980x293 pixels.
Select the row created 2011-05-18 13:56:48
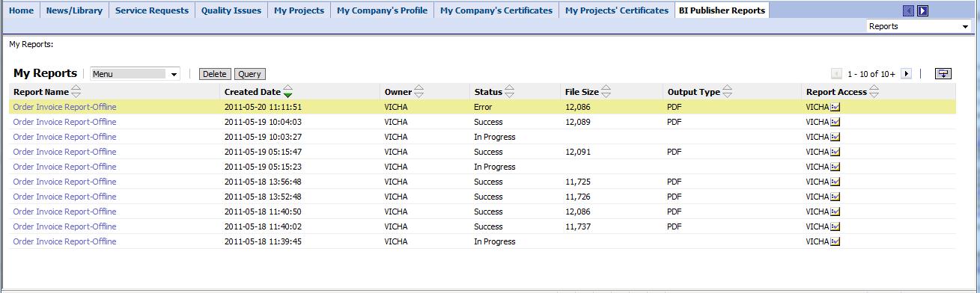[482, 182]
